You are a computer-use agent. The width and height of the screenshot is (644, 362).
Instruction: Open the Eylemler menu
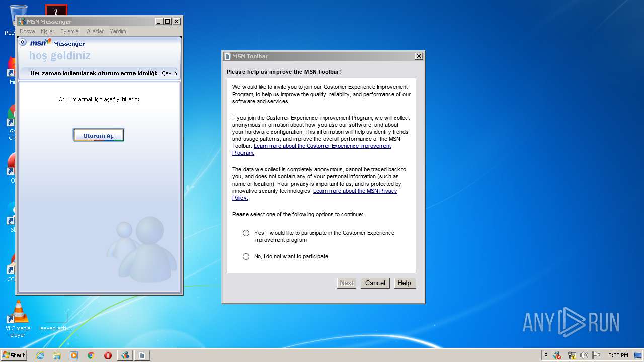[x=70, y=31]
